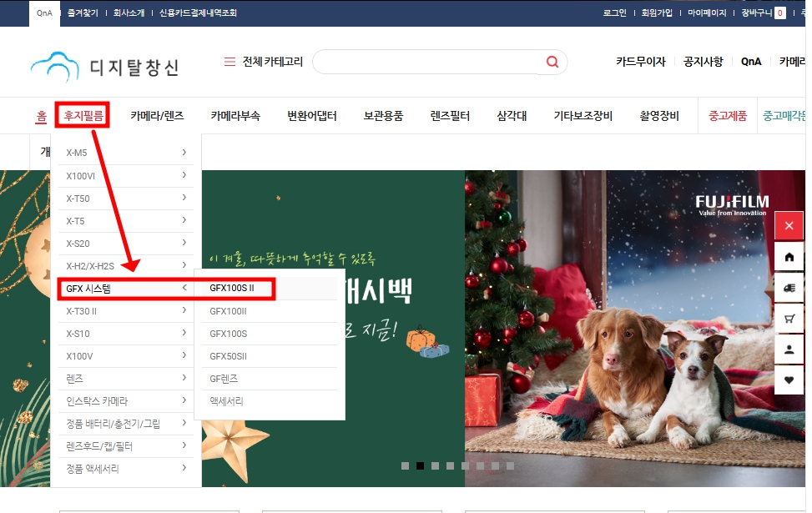Image resolution: width=812 pixels, height=513 pixels.
Task: Expand the X100VI submenu arrow
Action: [x=184, y=175]
